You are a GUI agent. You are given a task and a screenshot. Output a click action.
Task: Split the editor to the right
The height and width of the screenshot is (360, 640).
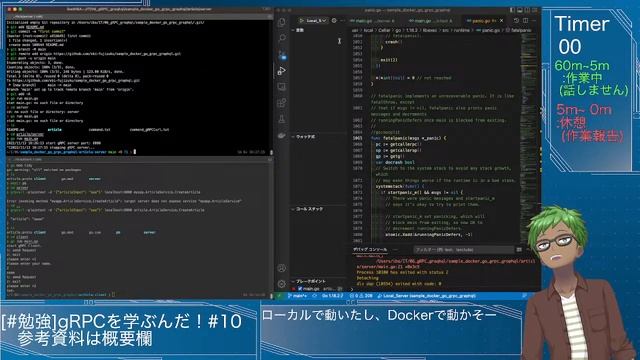[x=525, y=20]
